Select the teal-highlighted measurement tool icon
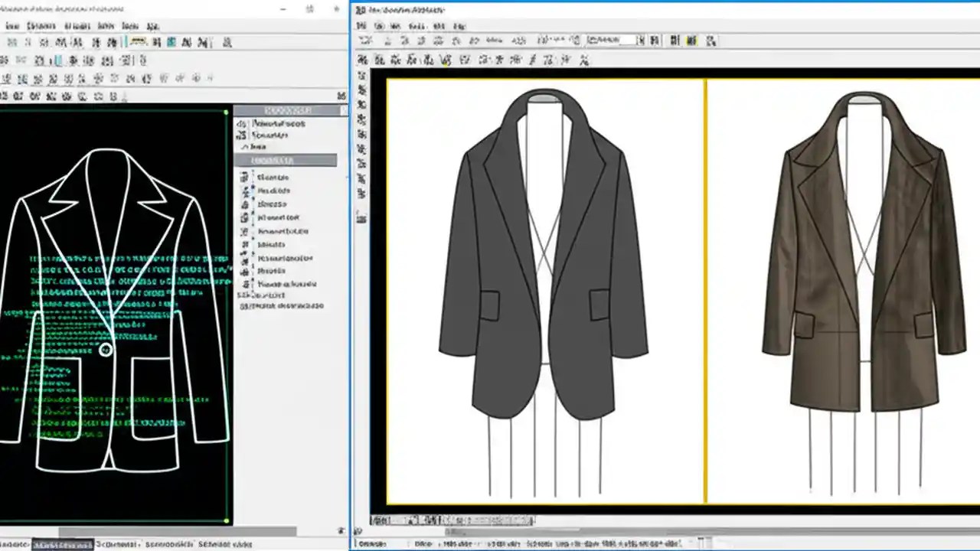 (x=171, y=43)
